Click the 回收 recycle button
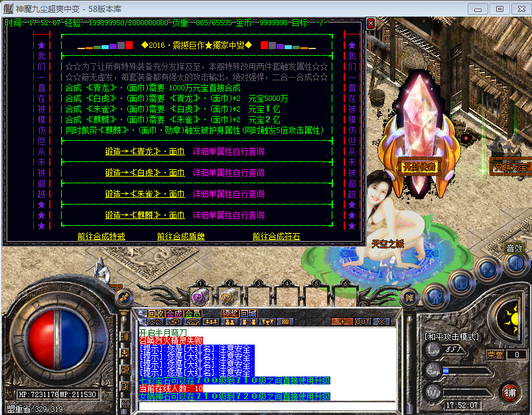Image resolution: width=532 pixels, height=415 pixels. pyautogui.click(x=156, y=313)
